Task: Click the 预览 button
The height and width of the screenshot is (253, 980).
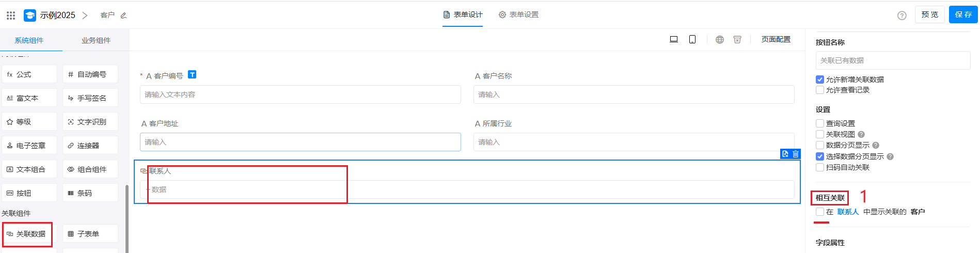Action: point(930,14)
